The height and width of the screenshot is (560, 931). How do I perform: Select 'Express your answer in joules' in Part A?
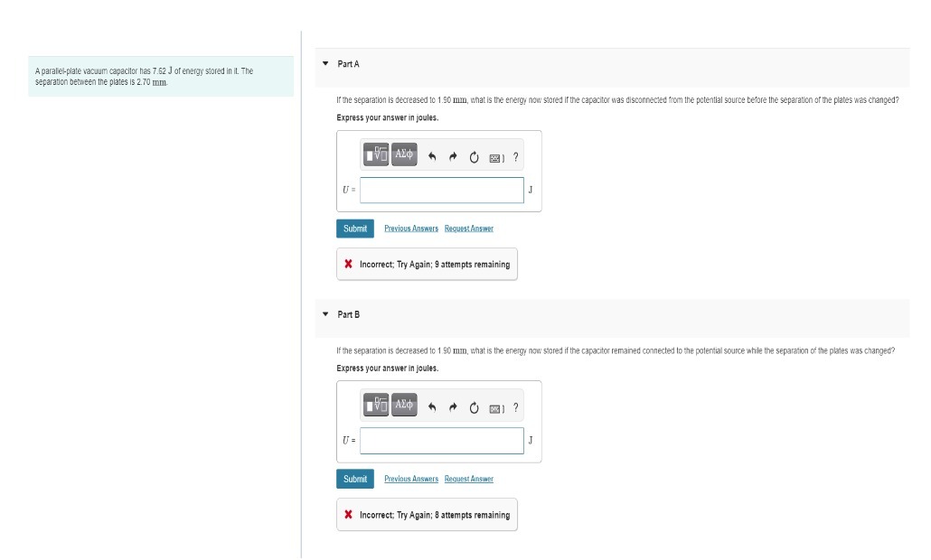(387, 117)
